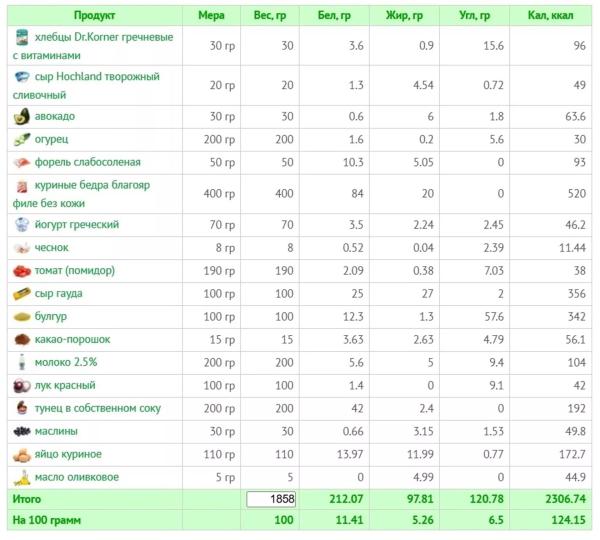Viewport: 600px width, 540px height.
Task: Click the gouda cheese icon
Action: point(21,294)
